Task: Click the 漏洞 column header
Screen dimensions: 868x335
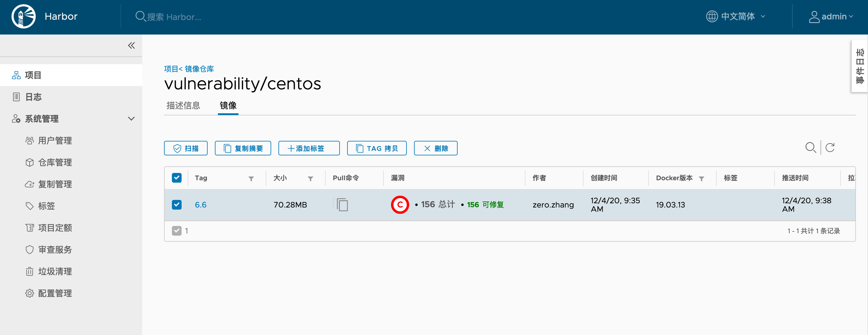Action: [x=398, y=178]
